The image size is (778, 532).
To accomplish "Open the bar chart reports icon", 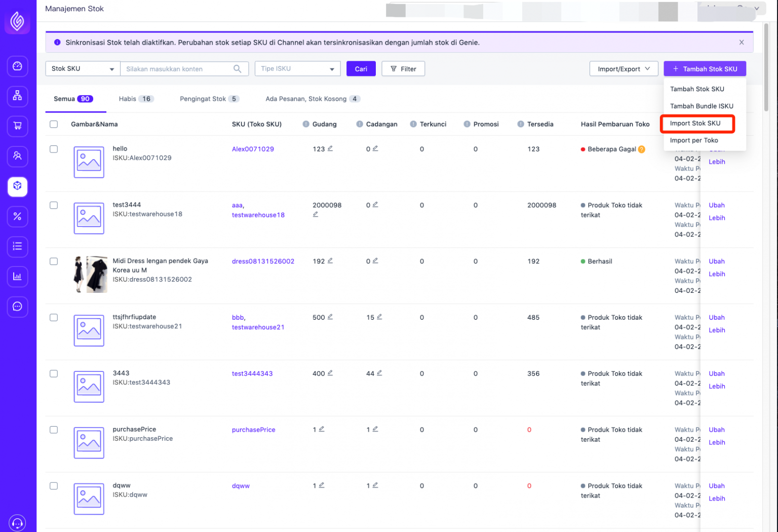I will click(x=17, y=277).
